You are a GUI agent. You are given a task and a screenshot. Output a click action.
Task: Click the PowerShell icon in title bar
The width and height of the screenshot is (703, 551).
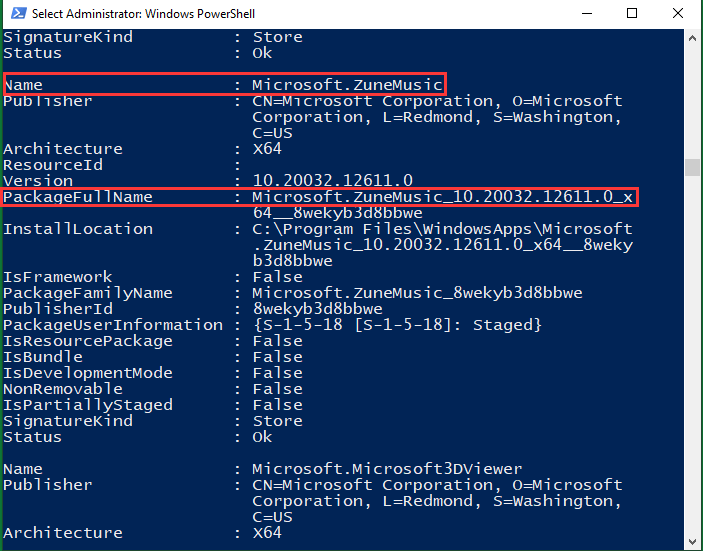coord(18,13)
